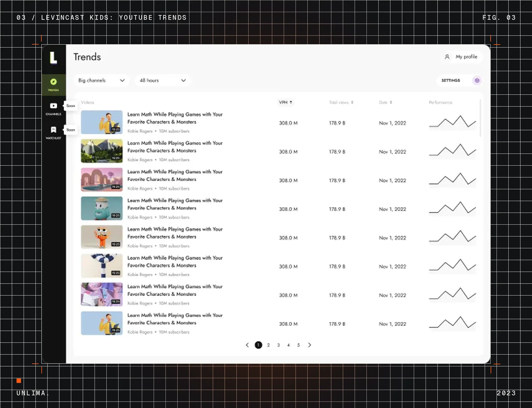Click the Performance column header
The image size is (532, 408).
coord(440,102)
